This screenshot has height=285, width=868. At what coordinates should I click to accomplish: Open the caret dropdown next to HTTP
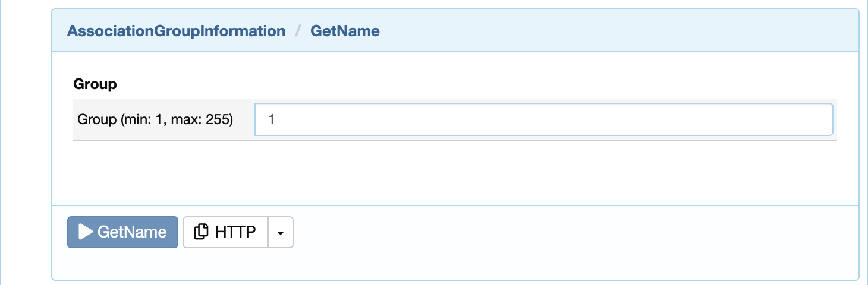pyautogui.click(x=281, y=232)
